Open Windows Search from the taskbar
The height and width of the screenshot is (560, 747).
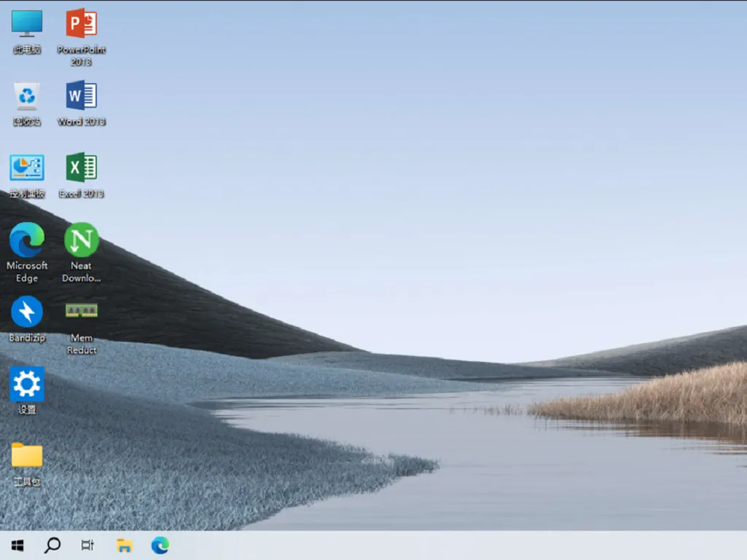tap(52, 545)
